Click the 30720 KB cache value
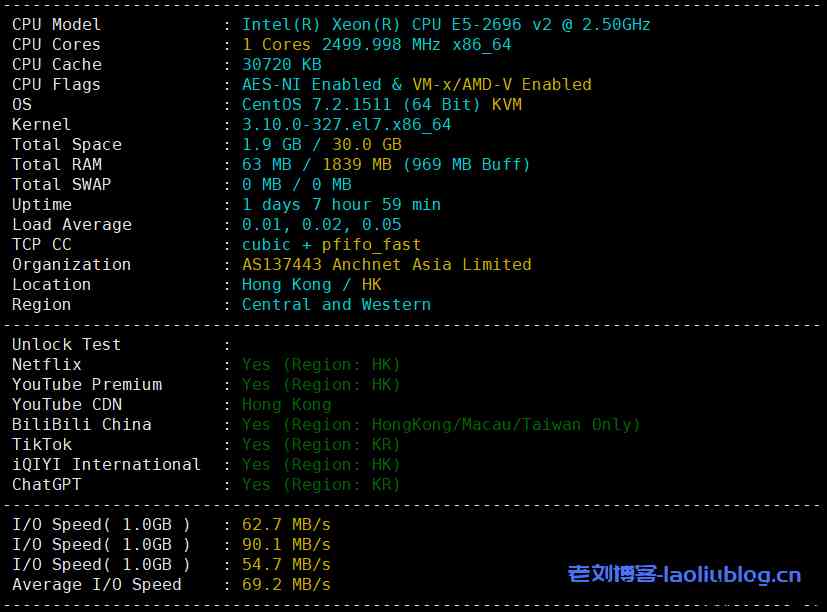827x612 pixels. (x=282, y=65)
